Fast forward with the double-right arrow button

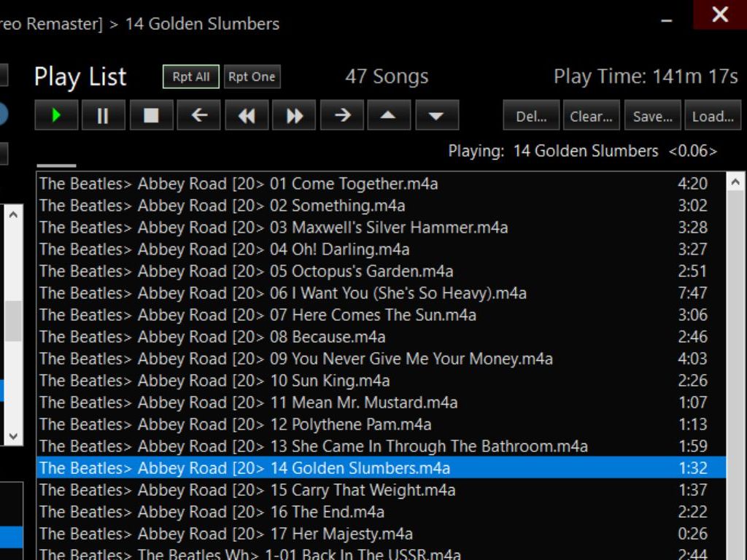coord(294,116)
